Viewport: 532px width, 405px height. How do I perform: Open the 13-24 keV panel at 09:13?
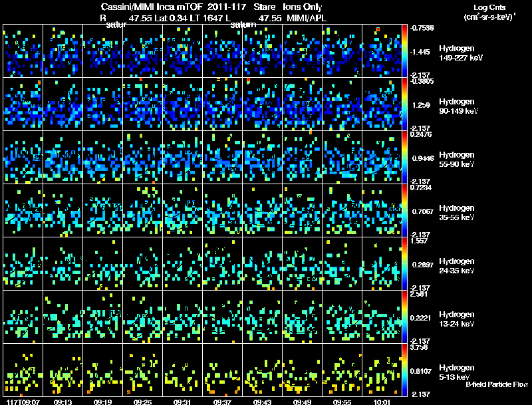pos(63,317)
